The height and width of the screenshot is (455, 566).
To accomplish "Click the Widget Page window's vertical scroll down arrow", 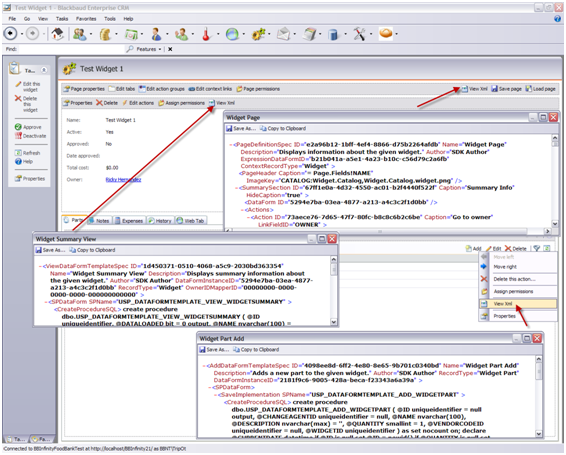I will tap(555, 224).
